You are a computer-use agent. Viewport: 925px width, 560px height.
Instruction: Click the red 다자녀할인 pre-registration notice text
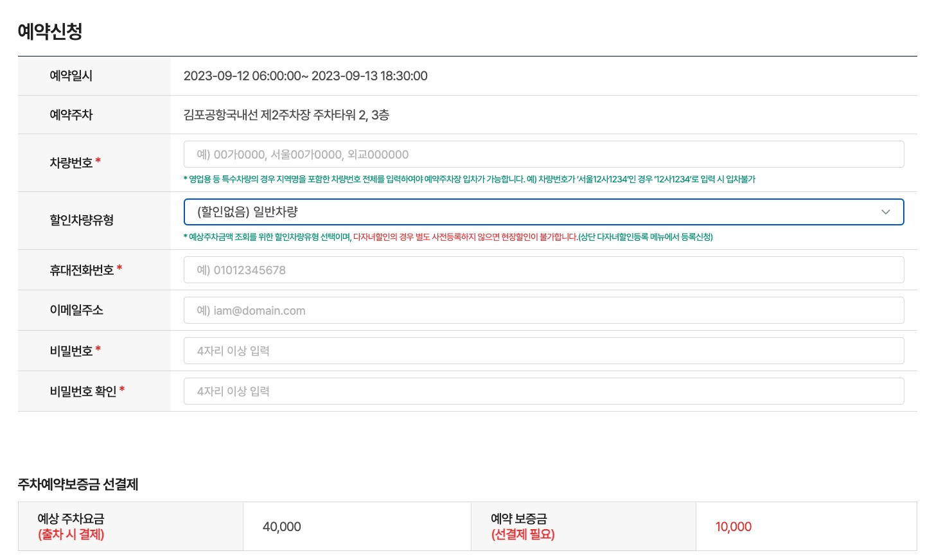pyautogui.click(x=465, y=237)
